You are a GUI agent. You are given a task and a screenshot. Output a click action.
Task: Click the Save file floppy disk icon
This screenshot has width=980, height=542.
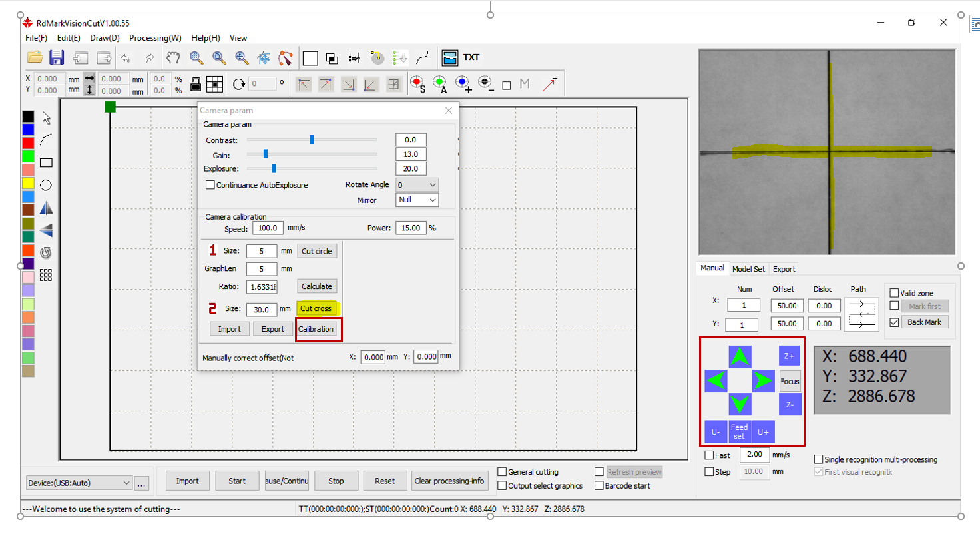pyautogui.click(x=57, y=58)
